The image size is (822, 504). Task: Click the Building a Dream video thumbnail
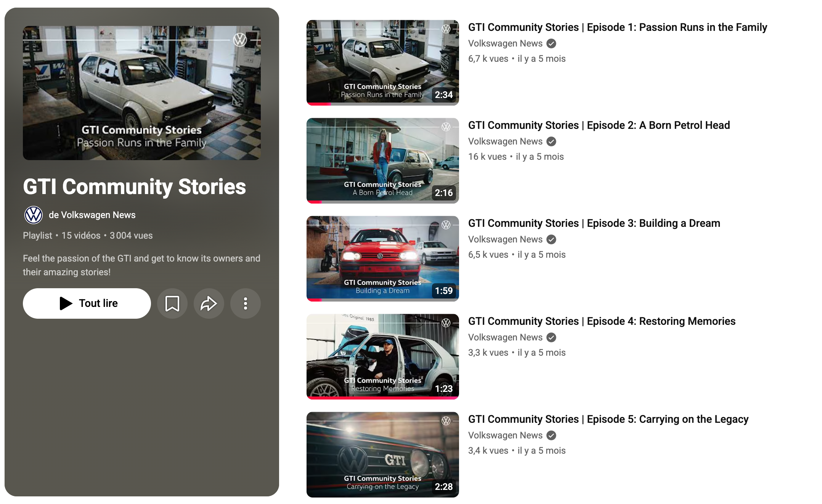383,259
